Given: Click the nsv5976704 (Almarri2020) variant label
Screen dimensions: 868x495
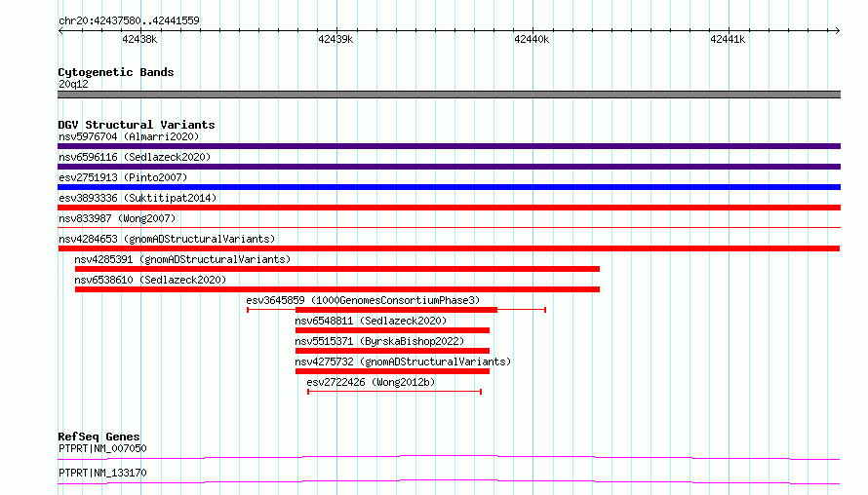Looking at the screenshot, I should [129, 136].
